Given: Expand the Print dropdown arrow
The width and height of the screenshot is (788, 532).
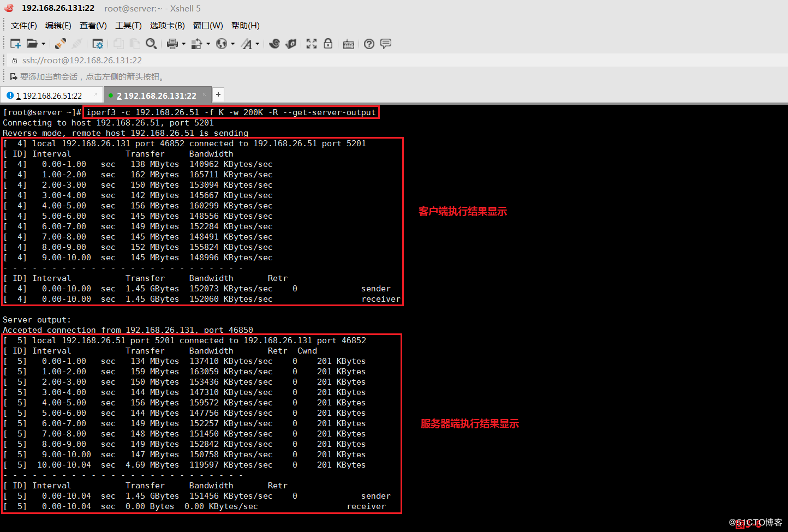Looking at the screenshot, I should [183, 44].
